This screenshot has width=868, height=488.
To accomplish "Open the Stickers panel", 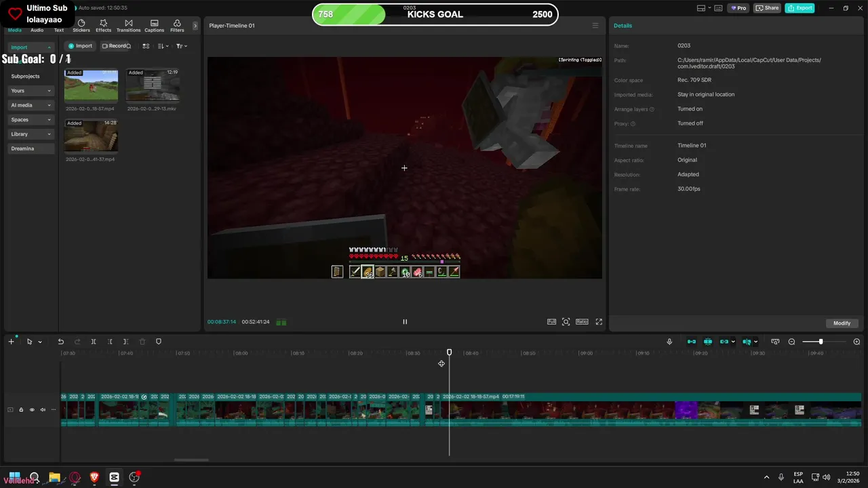I will pyautogui.click(x=81, y=26).
